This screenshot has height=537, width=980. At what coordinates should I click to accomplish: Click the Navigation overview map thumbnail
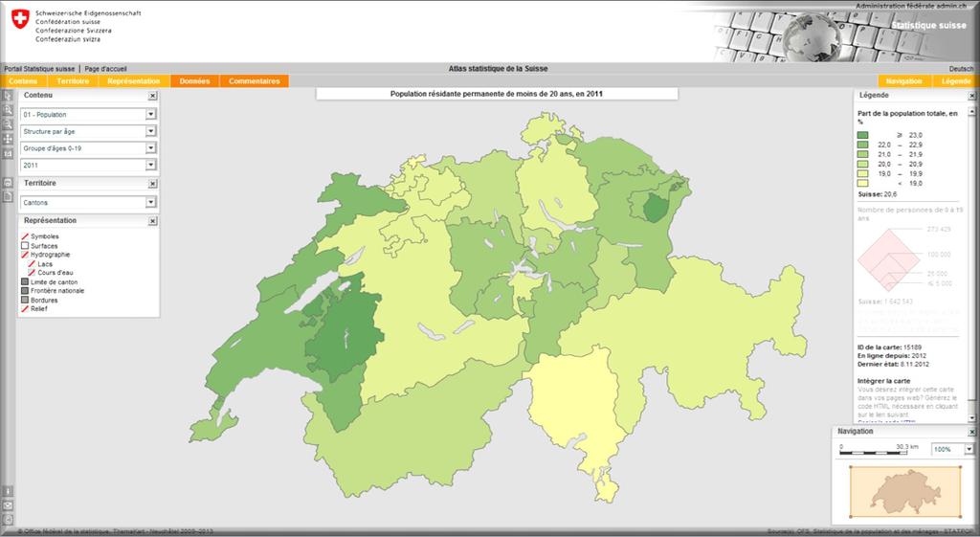point(905,491)
